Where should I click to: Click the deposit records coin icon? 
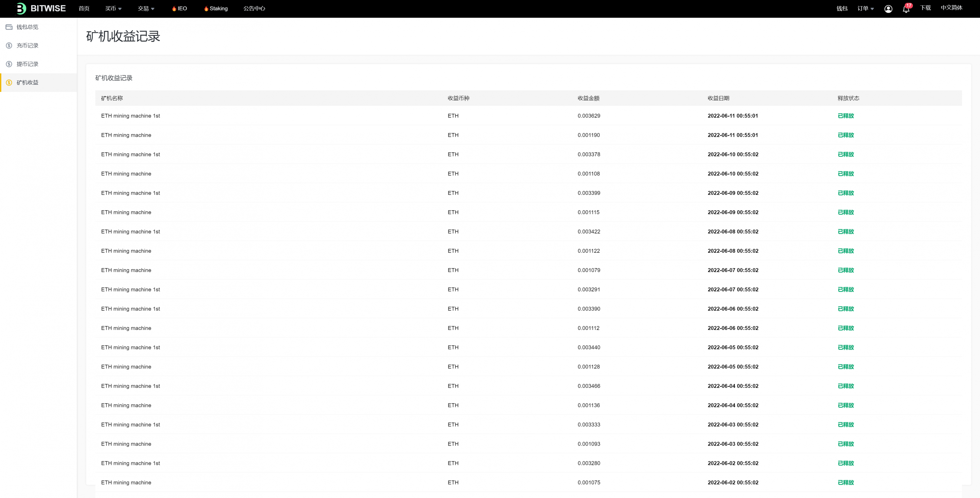(x=9, y=46)
